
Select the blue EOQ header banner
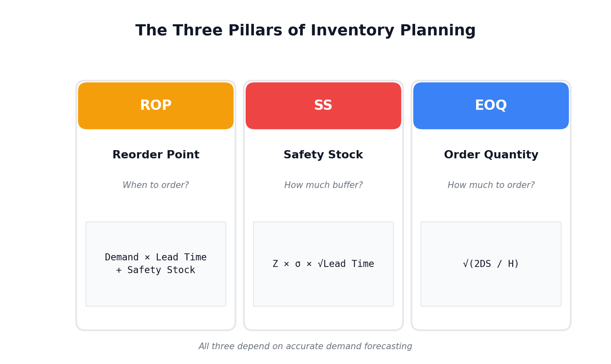point(491,106)
